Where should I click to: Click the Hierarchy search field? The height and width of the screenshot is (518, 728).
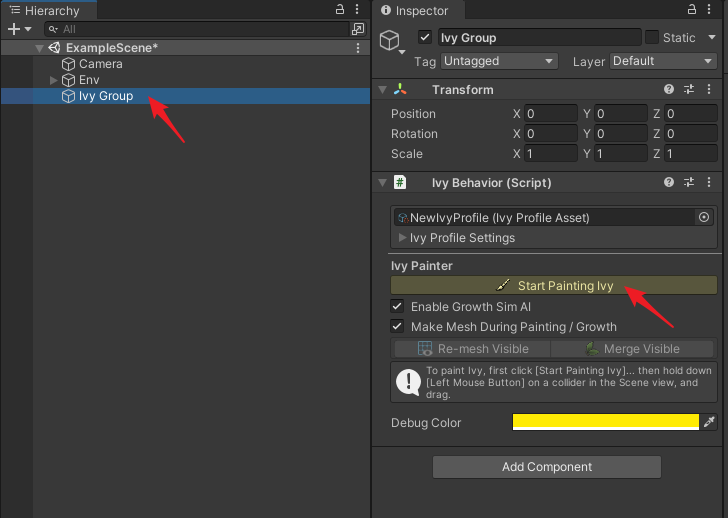pos(196,29)
